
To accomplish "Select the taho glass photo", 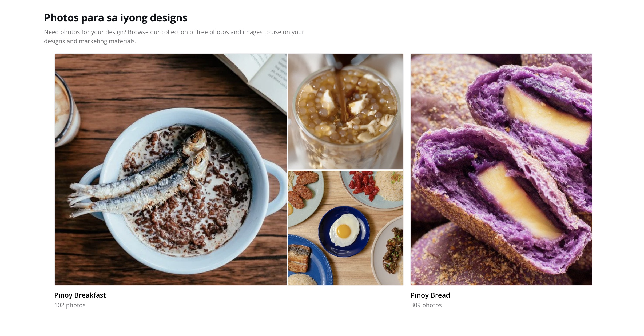I will coord(346,111).
